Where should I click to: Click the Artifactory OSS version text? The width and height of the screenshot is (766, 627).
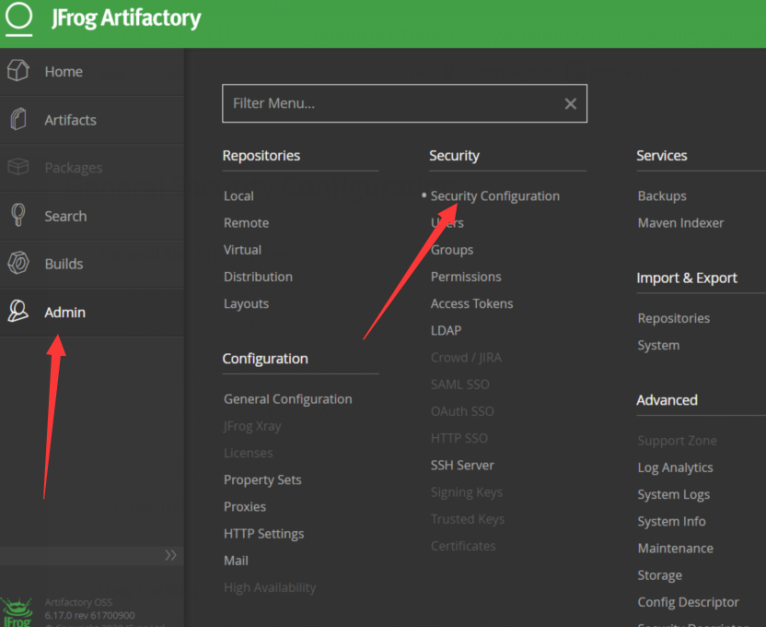pyautogui.click(x=89, y=609)
